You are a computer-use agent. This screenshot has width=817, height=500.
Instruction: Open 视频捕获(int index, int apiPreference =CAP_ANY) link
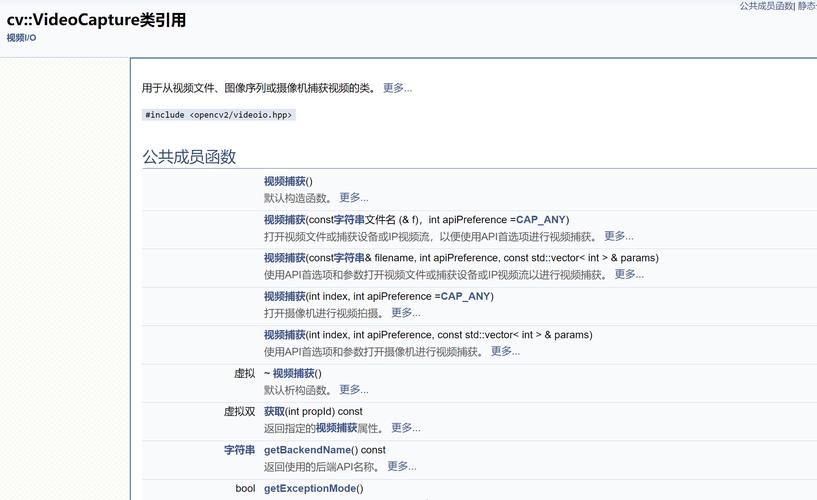point(284,296)
